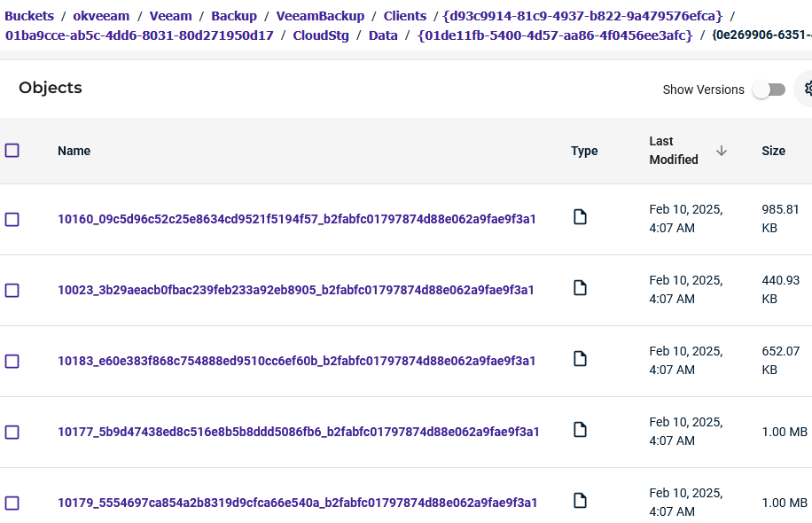812x523 pixels.
Task: Click the file icon for object 10183_e60e383f
Action: pos(580,359)
